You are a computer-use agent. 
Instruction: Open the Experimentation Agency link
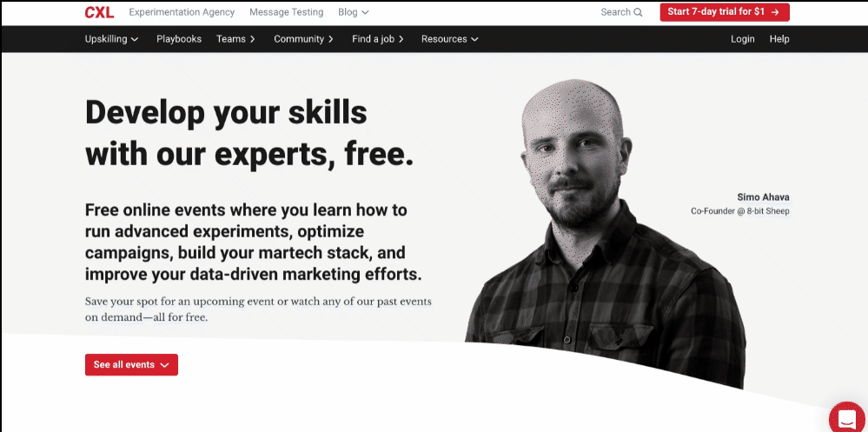pyautogui.click(x=182, y=12)
